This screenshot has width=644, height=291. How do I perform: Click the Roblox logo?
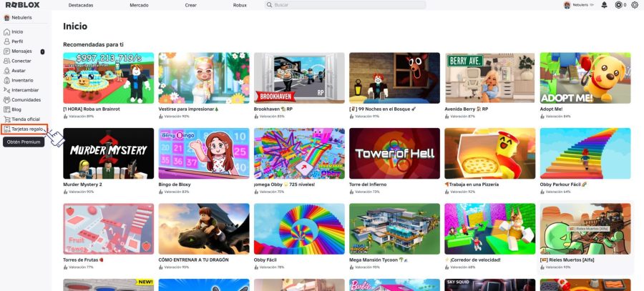(23, 5)
